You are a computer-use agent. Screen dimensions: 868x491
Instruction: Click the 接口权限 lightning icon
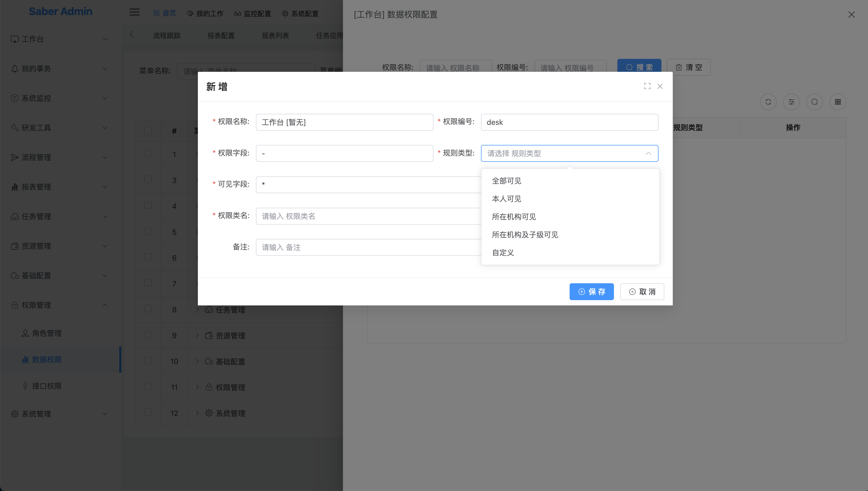pyautogui.click(x=25, y=386)
